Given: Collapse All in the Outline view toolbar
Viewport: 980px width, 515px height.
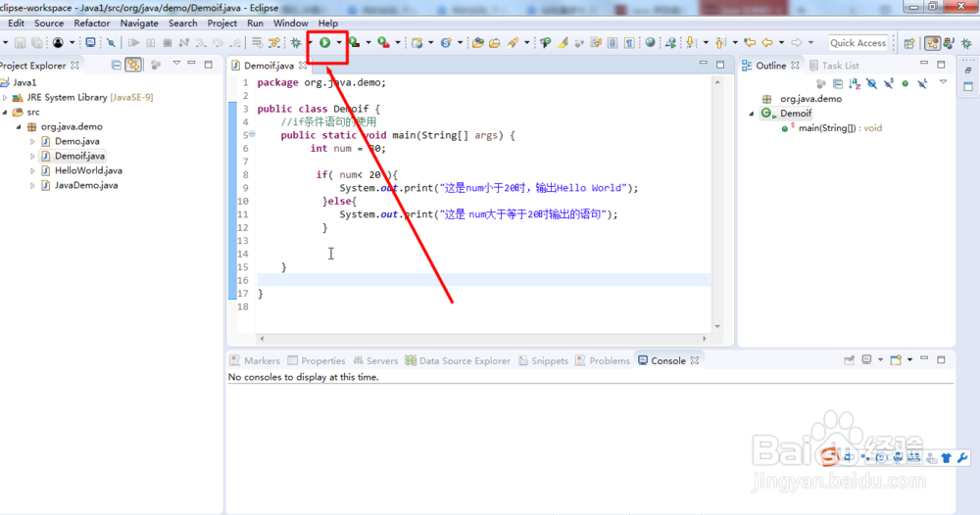Looking at the screenshot, I should click(838, 83).
